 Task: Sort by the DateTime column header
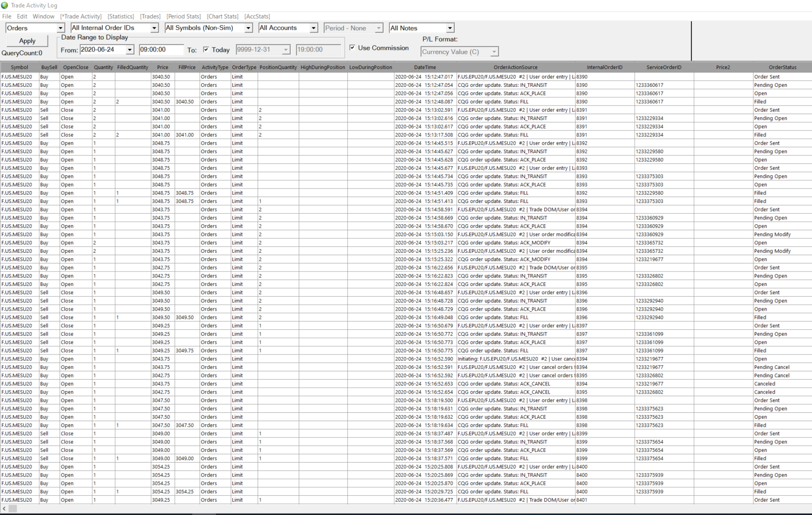(425, 67)
